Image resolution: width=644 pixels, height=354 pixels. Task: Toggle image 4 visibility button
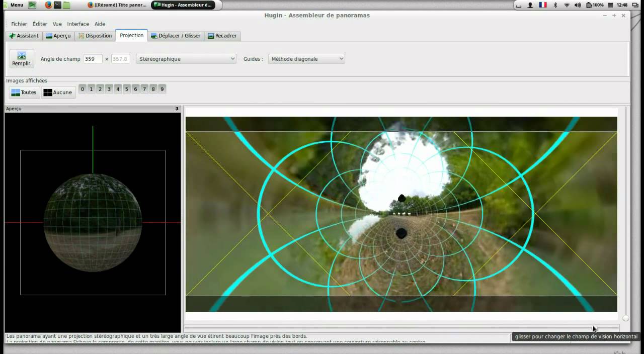118,89
